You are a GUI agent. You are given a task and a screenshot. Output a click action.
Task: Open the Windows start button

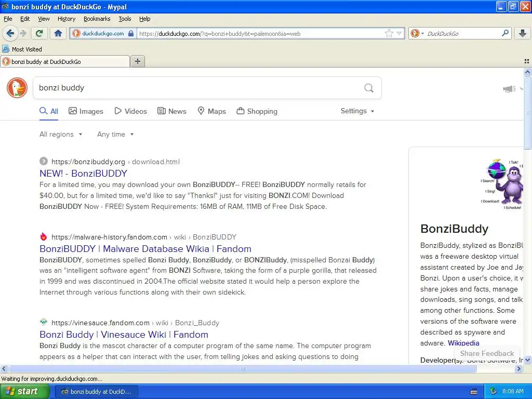pyautogui.click(x=25, y=391)
